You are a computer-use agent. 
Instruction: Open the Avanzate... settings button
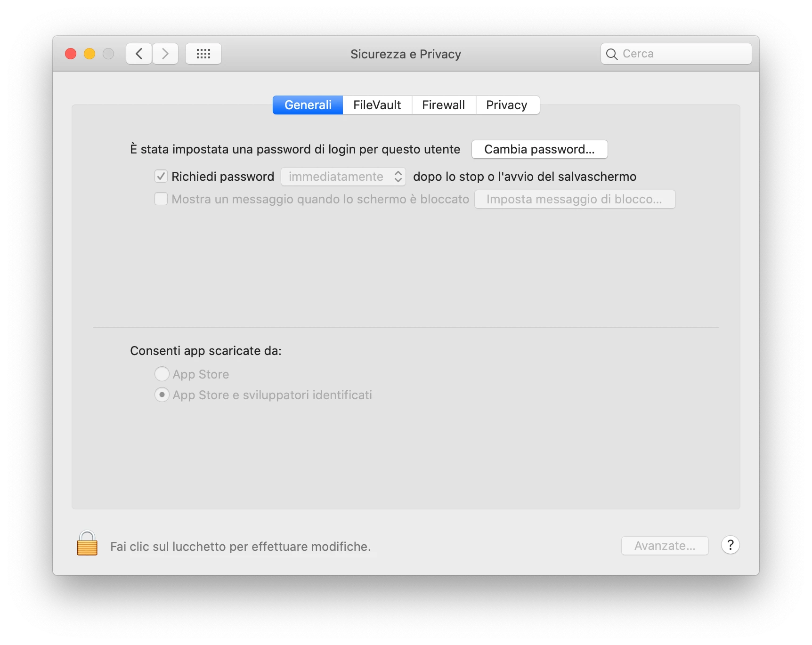(665, 546)
